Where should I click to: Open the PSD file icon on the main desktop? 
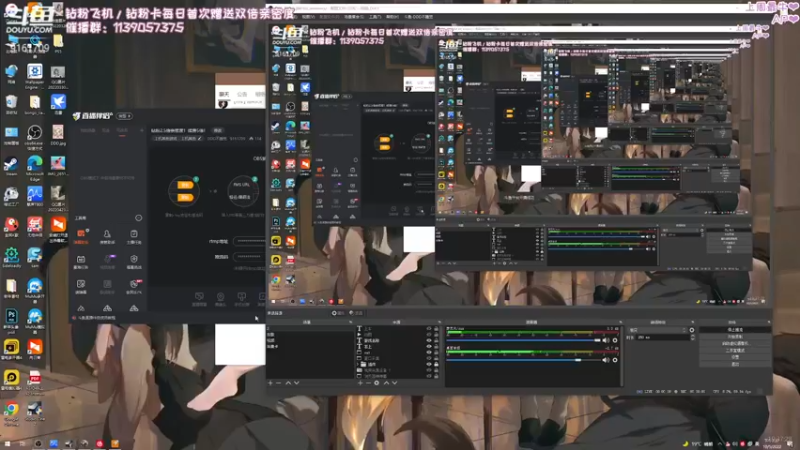[x=11, y=319]
